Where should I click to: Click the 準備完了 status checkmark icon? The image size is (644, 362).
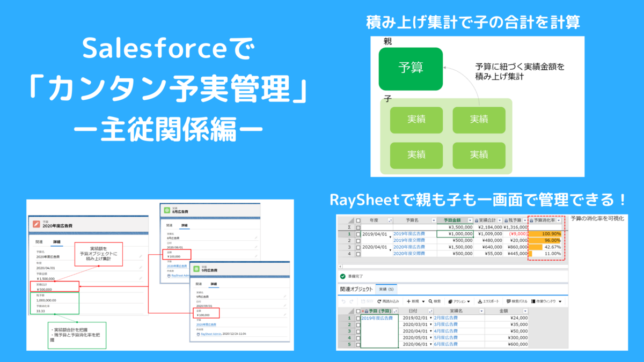tap(343, 276)
